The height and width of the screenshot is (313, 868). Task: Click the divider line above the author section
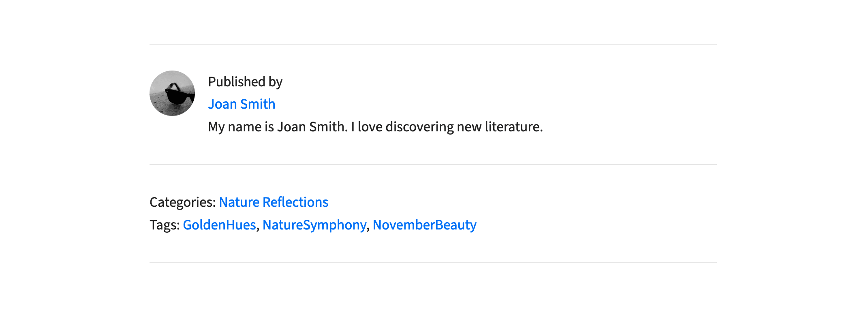coord(433,44)
